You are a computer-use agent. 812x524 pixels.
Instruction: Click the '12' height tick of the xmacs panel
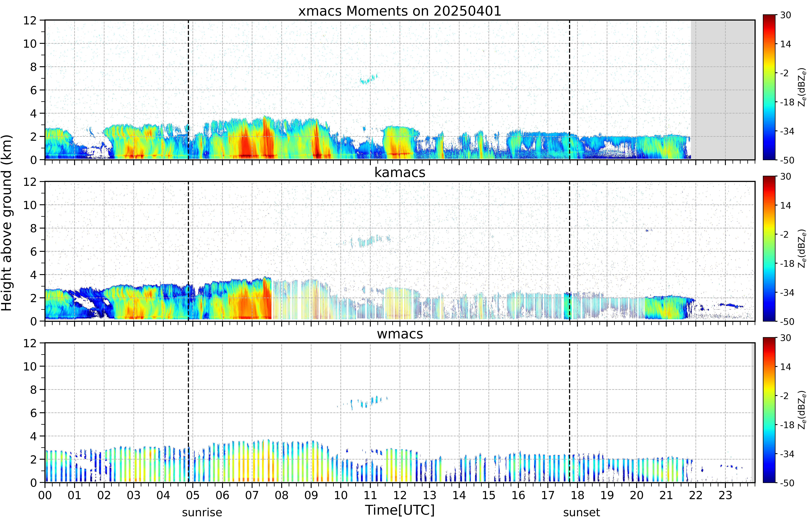tap(30, 20)
